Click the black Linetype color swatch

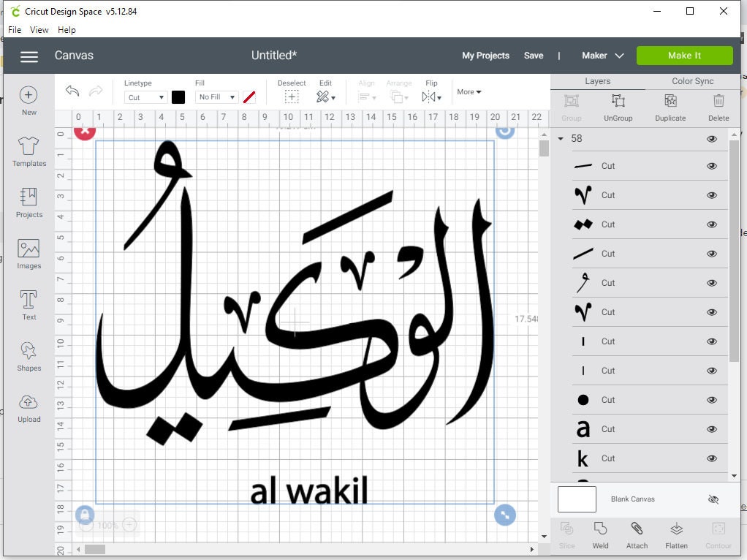[x=178, y=97]
